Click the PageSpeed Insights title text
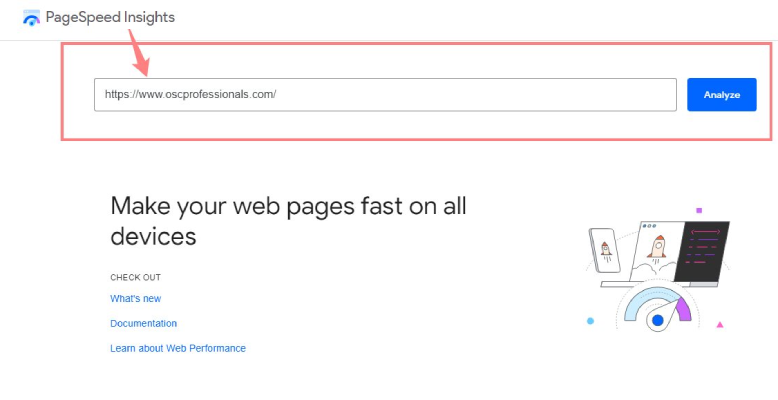 (x=110, y=17)
